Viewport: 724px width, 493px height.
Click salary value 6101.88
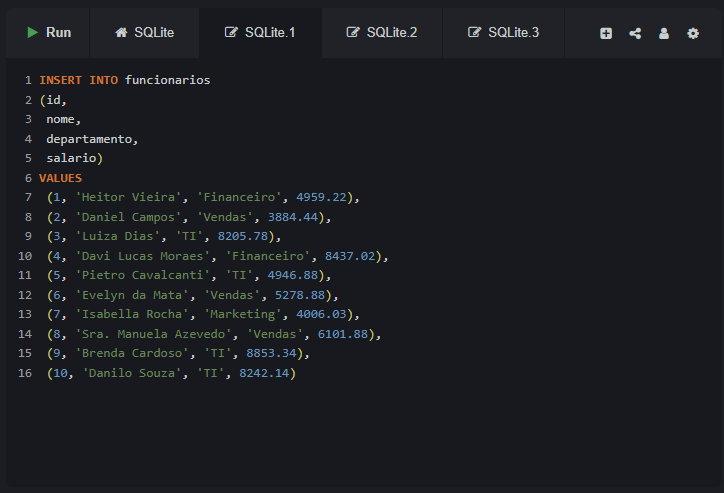pos(343,334)
